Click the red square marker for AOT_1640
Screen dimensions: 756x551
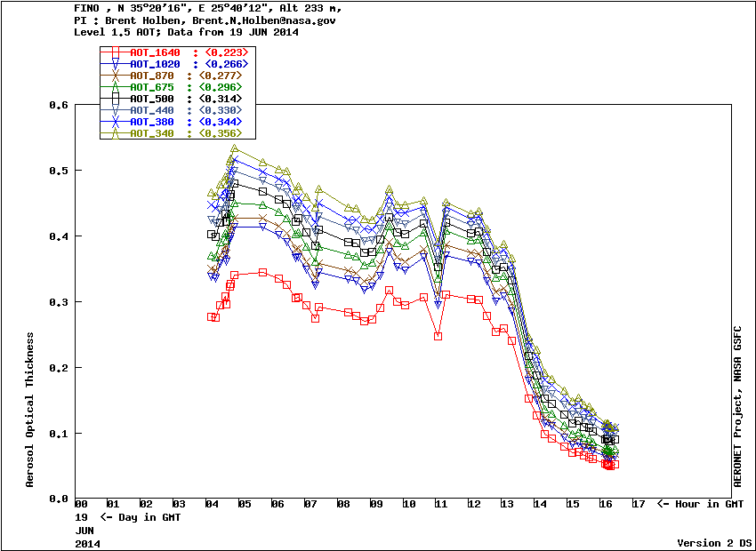coord(115,52)
